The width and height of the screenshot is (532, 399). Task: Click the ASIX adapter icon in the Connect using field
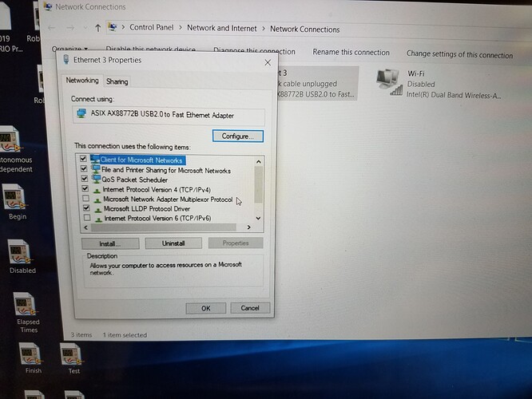[x=81, y=113]
